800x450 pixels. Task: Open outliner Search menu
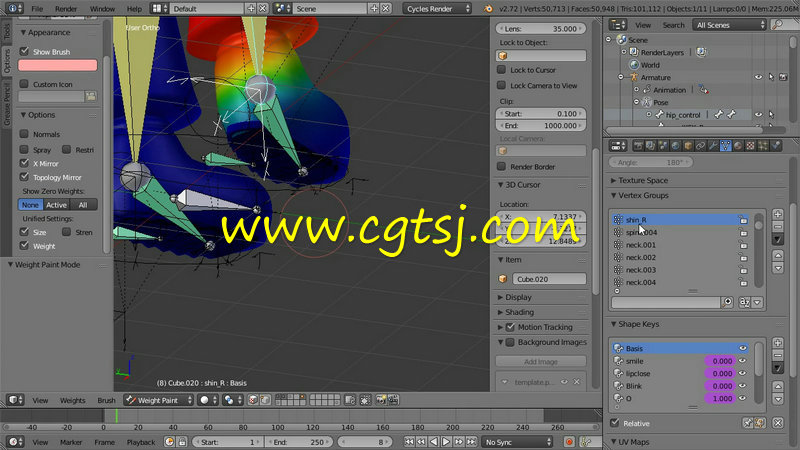pos(673,24)
